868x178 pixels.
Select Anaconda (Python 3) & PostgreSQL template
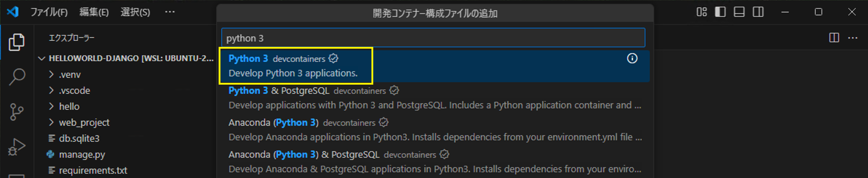[x=435, y=162]
